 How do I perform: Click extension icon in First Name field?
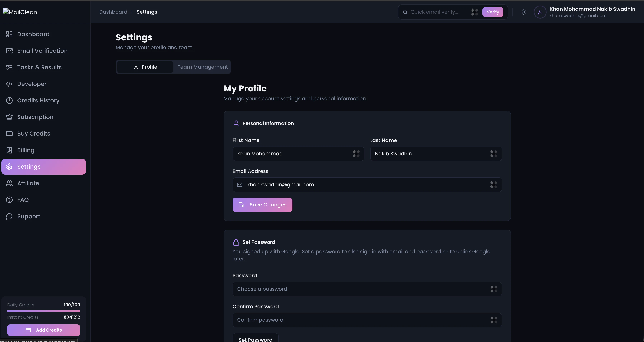(356, 154)
